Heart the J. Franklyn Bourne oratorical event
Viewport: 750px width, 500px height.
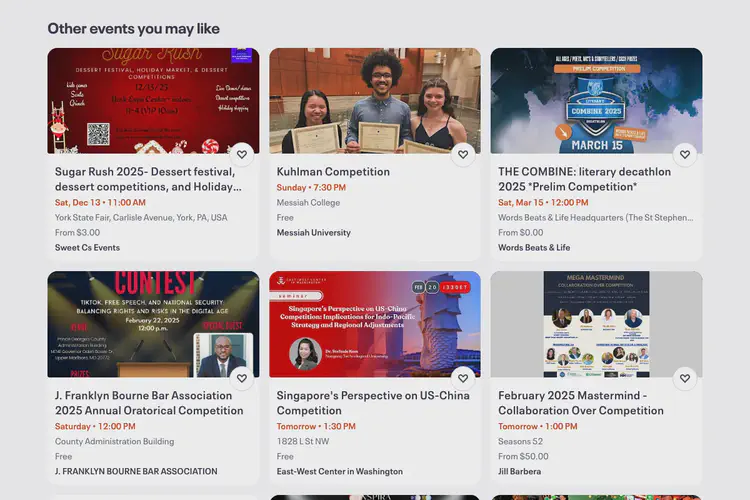[241, 379]
